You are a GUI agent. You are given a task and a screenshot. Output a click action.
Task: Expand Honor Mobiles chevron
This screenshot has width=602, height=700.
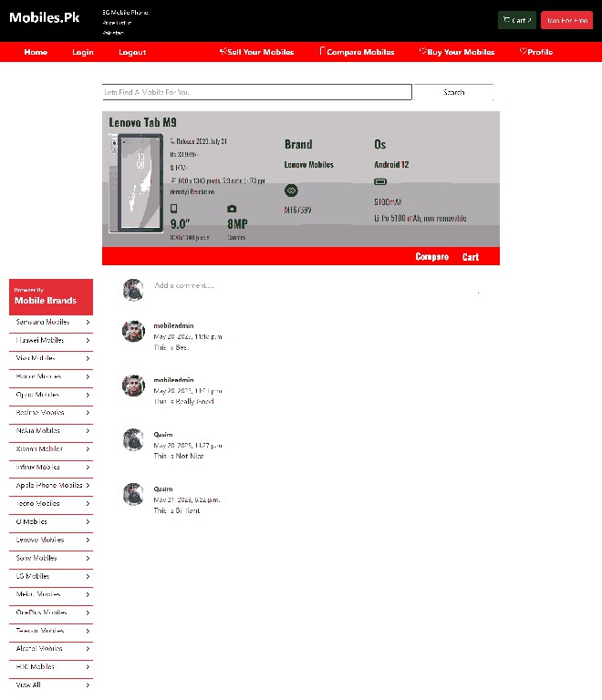[x=88, y=376]
